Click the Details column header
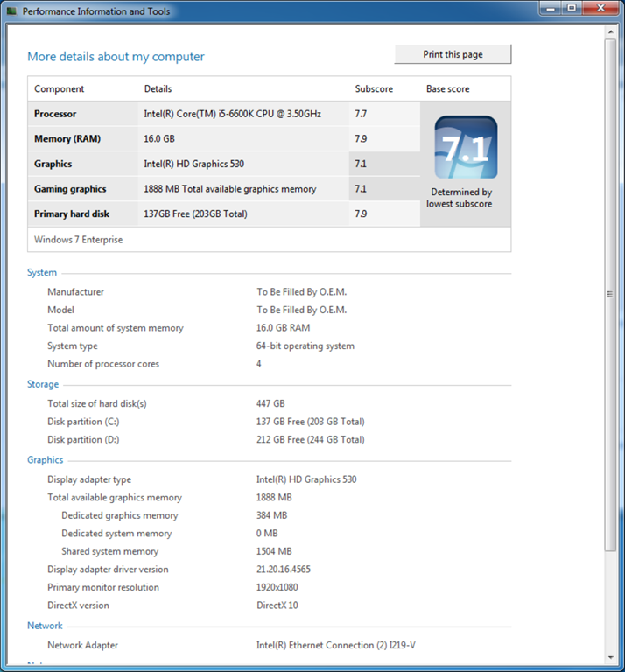This screenshot has height=672, width=625. (158, 88)
